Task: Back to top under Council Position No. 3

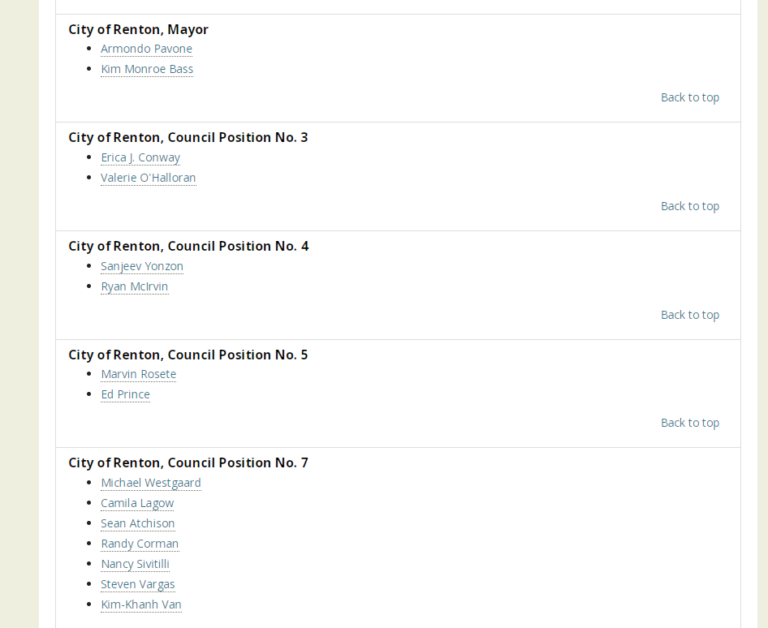Action: [689, 206]
